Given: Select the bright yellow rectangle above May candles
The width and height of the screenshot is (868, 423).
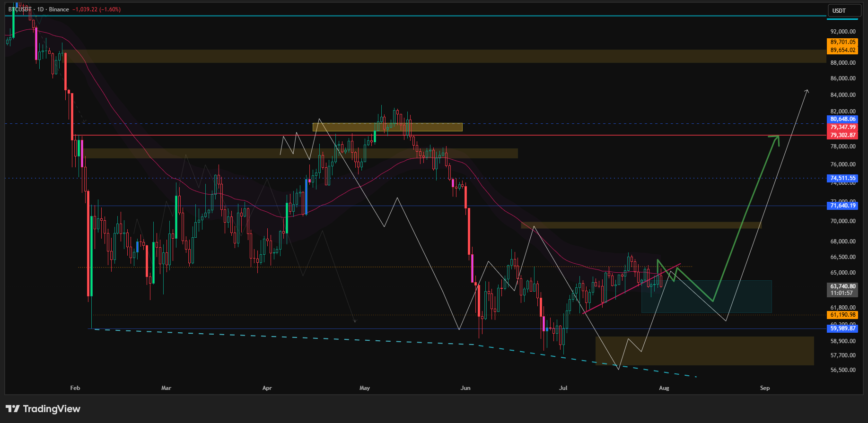Looking at the screenshot, I should tap(387, 127).
